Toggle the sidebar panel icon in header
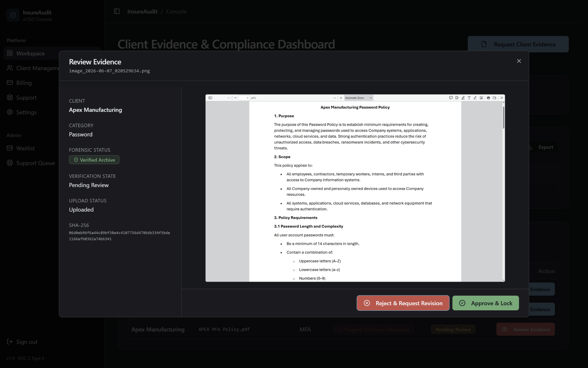Image resolution: width=588 pixels, height=368 pixels. point(117,11)
